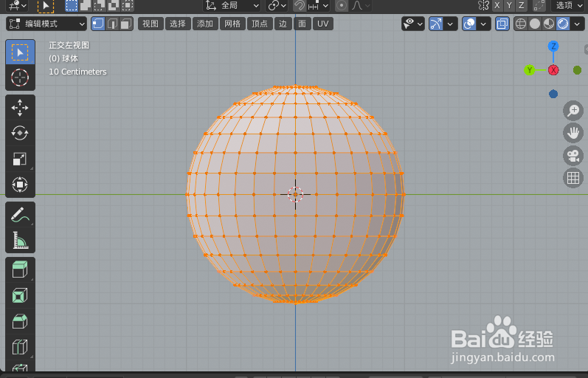Screen dimensions: 588x378
Task: Enable vertex select mode
Action: tap(98, 24)
